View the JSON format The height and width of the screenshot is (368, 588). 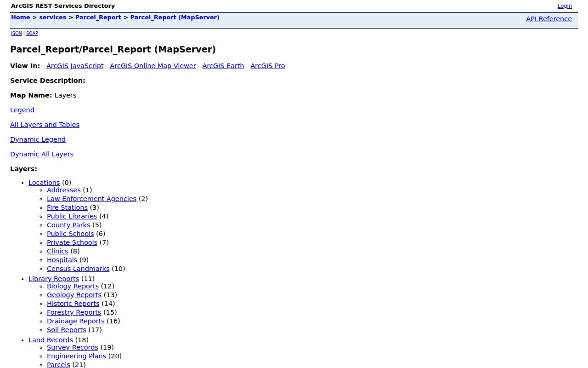coord(17,34)
